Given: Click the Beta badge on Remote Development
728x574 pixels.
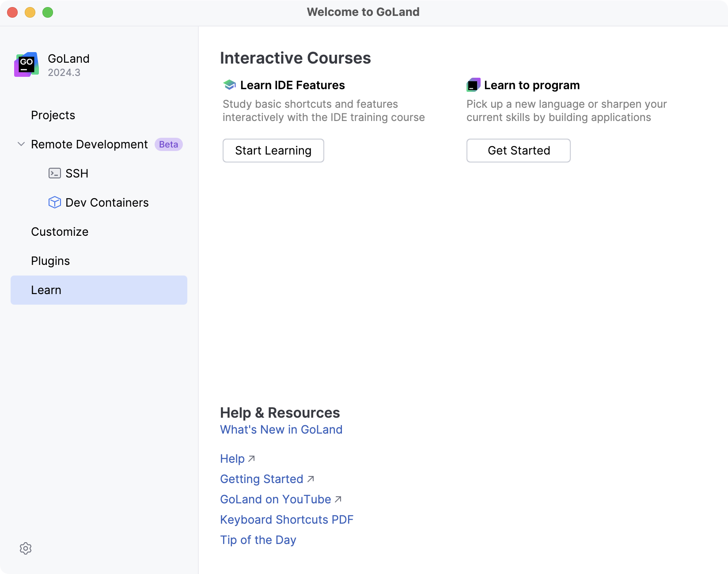Looking at the screenshot, I should pos(168,144).
